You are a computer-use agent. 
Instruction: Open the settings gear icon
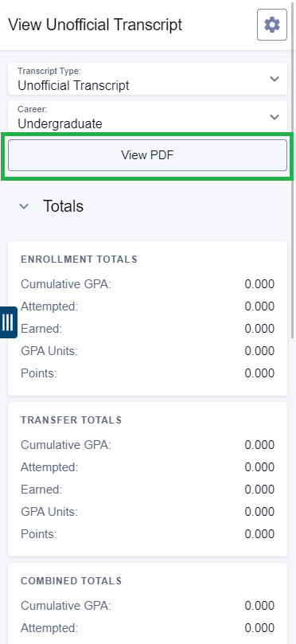click(x=272, y=25)
